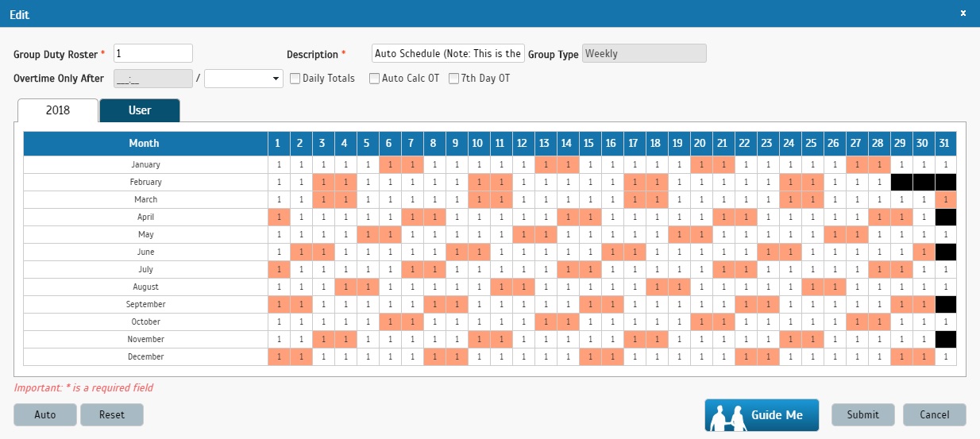The height and width of the screenshot is (439, 980).
Task: Click the Month column header
Action: (x=144, y=144)
